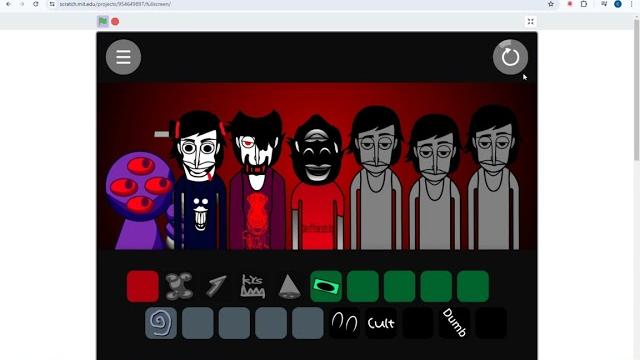Click the red recording extension icon in toolbar

click(570, 4)
